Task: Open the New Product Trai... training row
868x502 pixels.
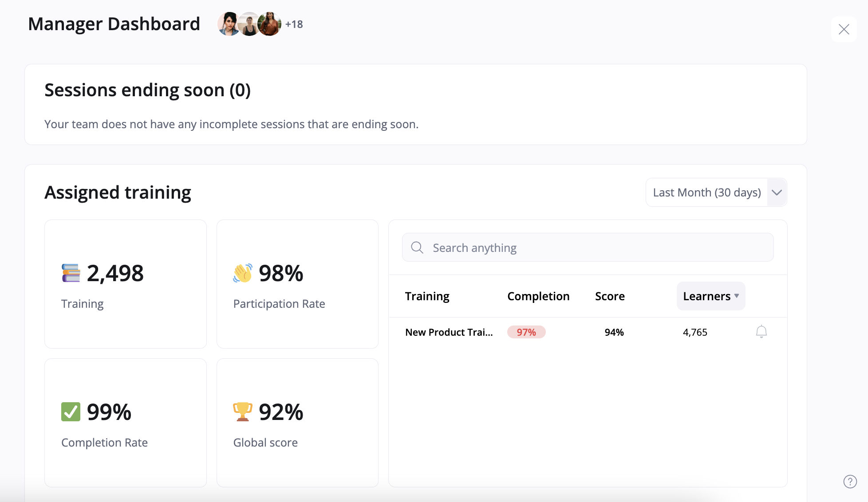Action: (449, 332)
